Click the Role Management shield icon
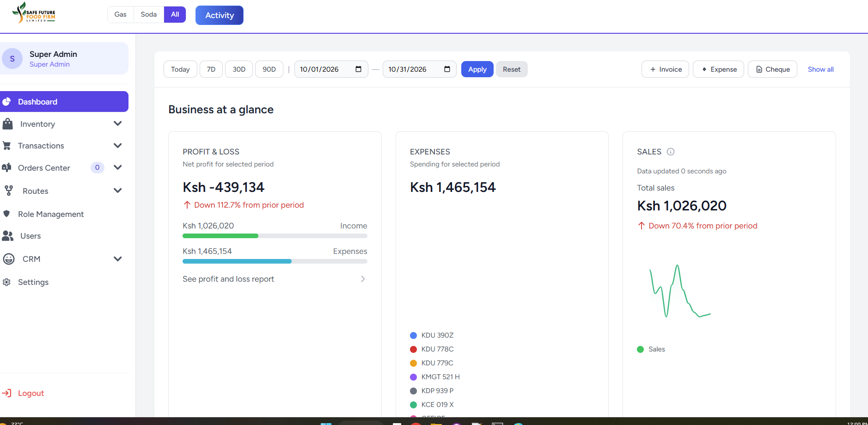Screen dimensions: 868x425 (6, 214)
